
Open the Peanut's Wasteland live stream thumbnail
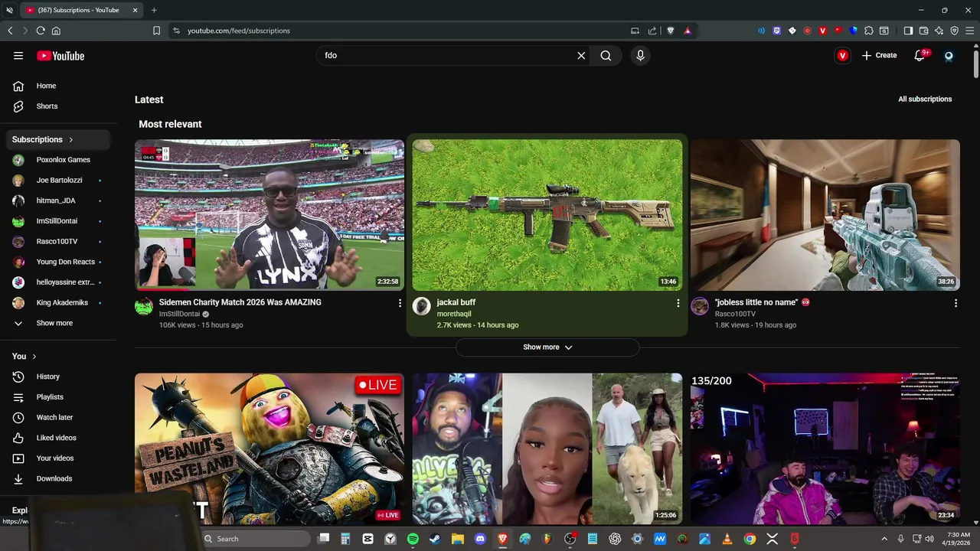(269, 448)
